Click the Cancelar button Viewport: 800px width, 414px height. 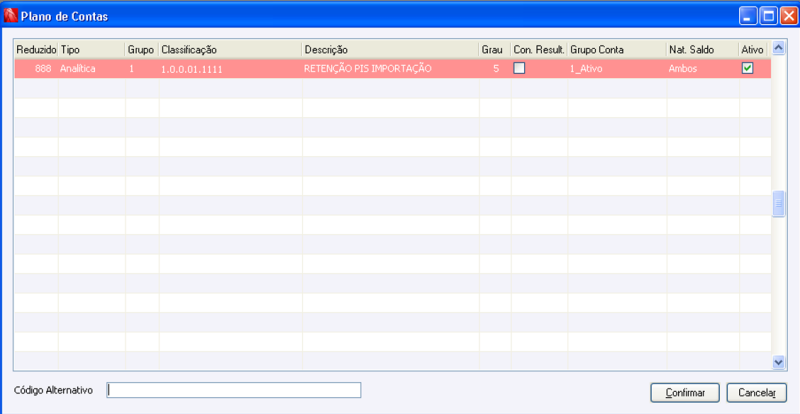(x=757, y=393)
